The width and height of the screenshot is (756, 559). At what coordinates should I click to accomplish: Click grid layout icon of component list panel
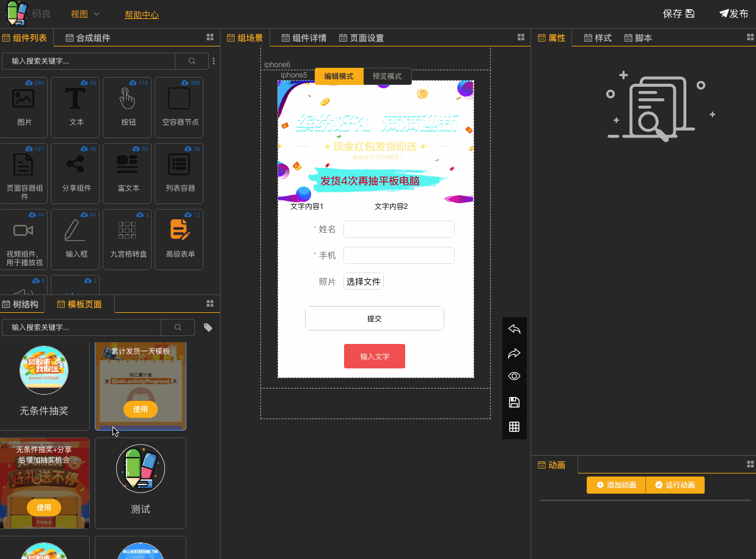tap(210, 37)
